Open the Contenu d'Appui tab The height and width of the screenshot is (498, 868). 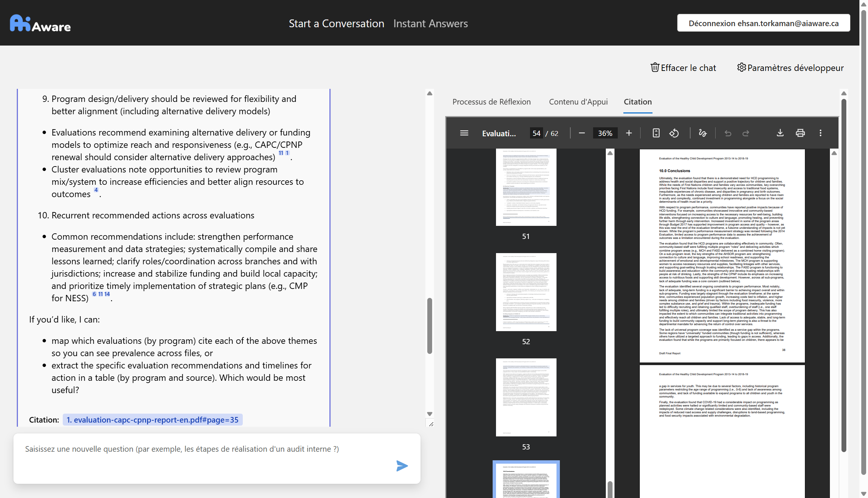[x=578, y=102]
